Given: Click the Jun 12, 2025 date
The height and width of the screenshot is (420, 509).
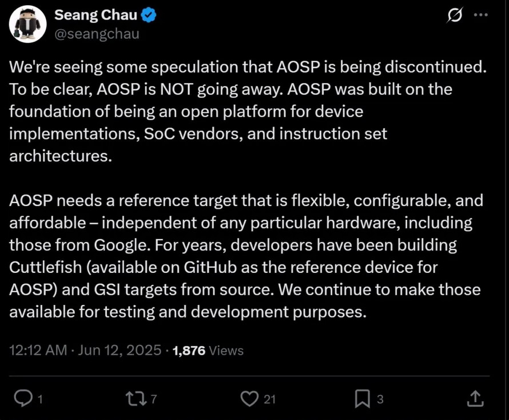Looking at the screenshot, I should tap(120, 350).
